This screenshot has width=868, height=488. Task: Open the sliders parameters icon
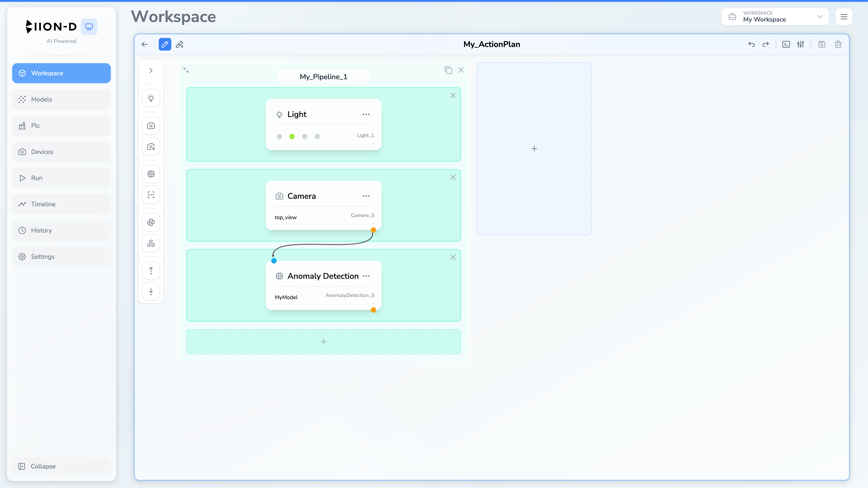[x=801, y=44]
